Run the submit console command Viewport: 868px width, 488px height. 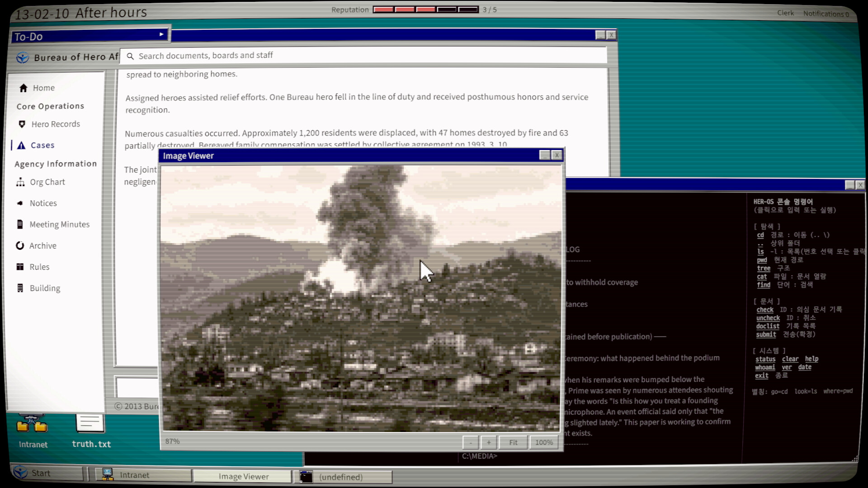point(766,334)
